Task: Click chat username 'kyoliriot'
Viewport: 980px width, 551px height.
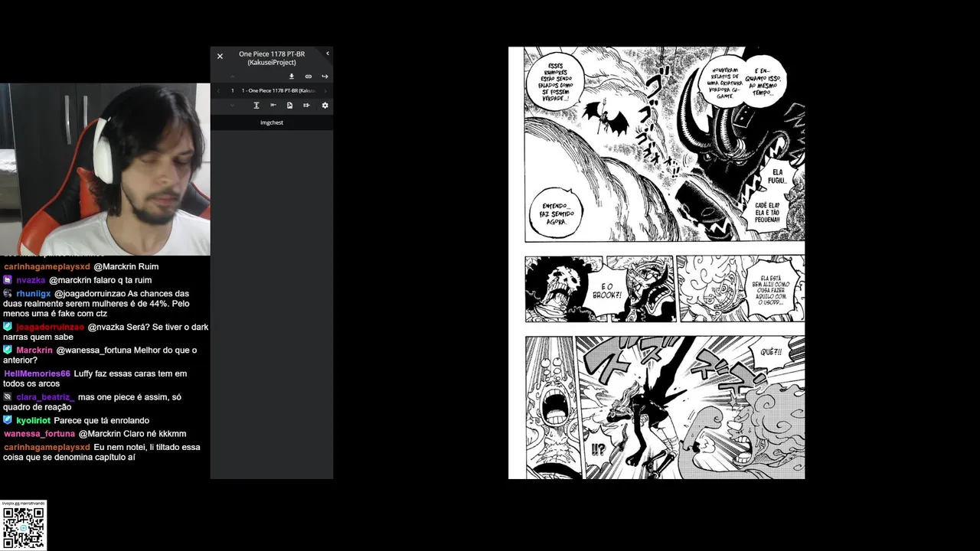Action: [33, 420]
